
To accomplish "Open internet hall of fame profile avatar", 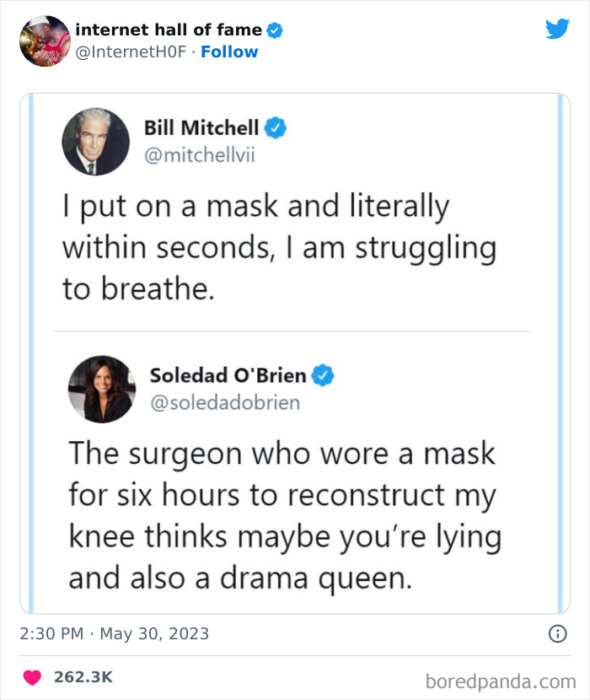I will (44, 40).
